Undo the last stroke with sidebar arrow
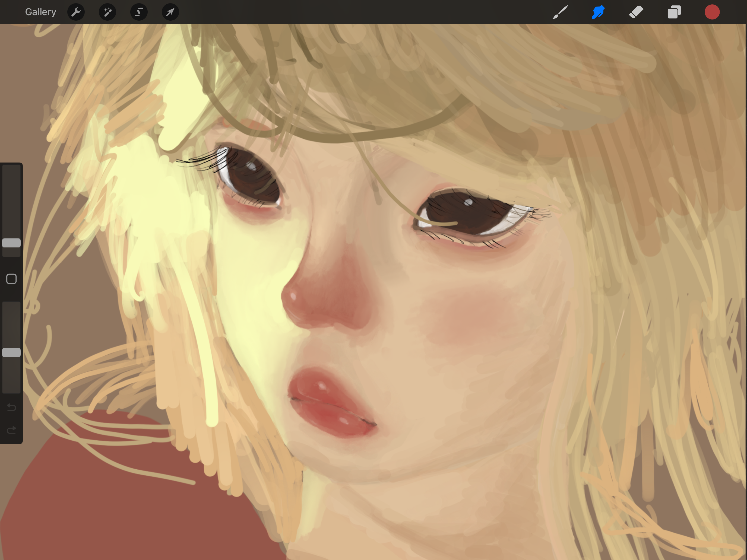 [x=11, y=408]
